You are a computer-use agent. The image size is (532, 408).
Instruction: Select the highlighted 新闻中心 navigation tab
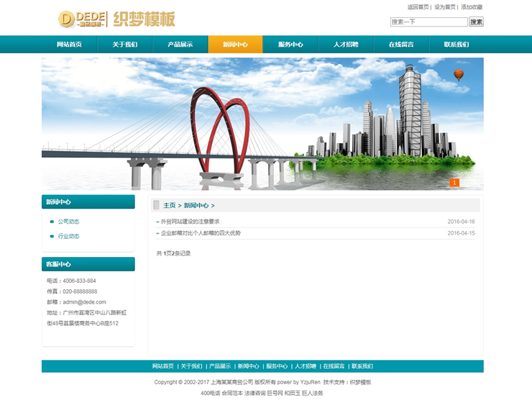pos(235,45)
